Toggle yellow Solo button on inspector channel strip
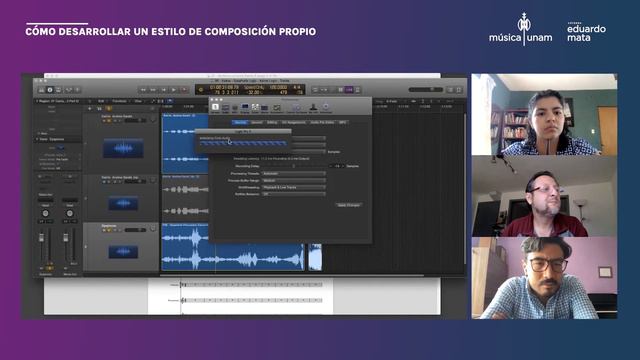Viewport: 640px width, 360px height. (x=50, y=268)
